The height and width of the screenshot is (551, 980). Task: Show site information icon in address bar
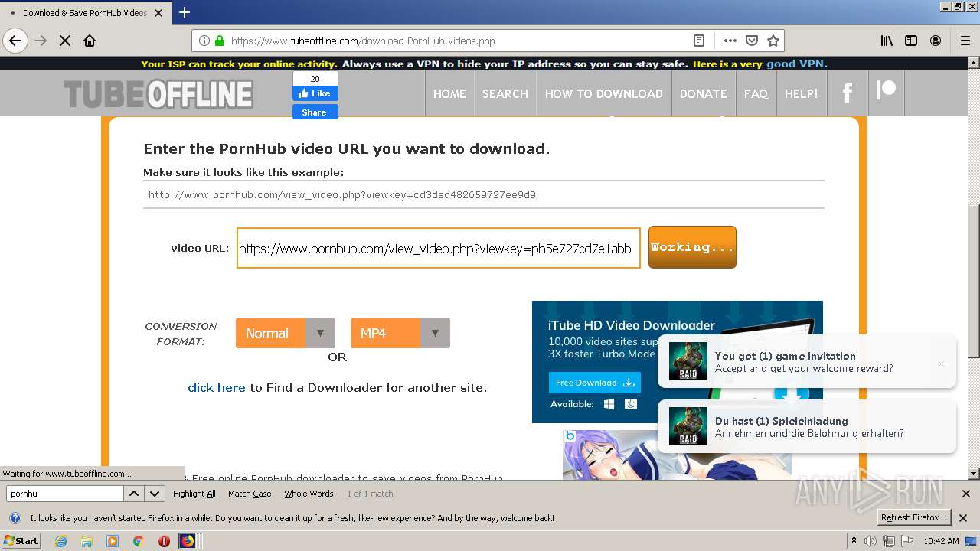(x=204, y=41)
